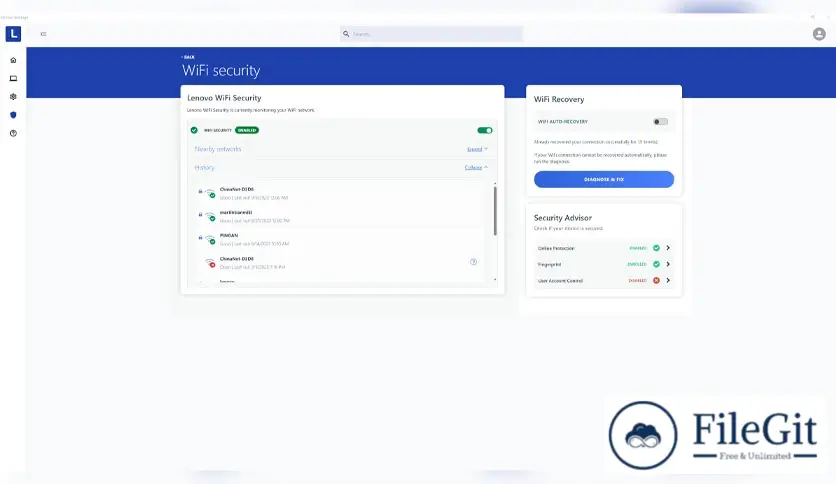Open the Device laptop icon in sidebar

point(13,78)
